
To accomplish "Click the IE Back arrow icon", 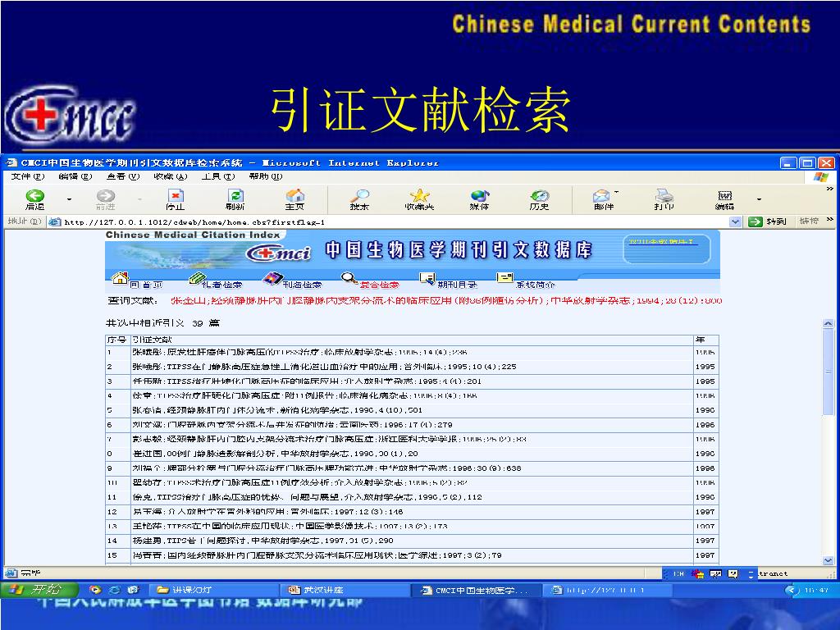I will 35,195.
